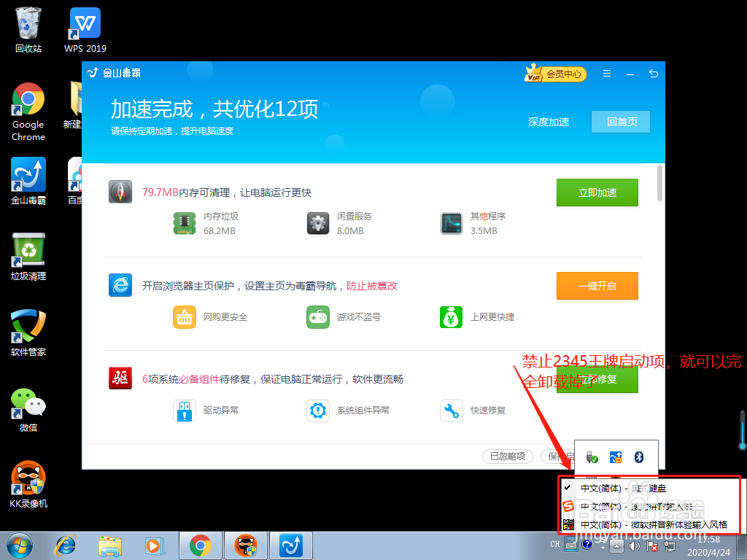The image size is (747, 560).
Task: Open the 金山毒霸 desktop shortcut
Action: (28, 182)
